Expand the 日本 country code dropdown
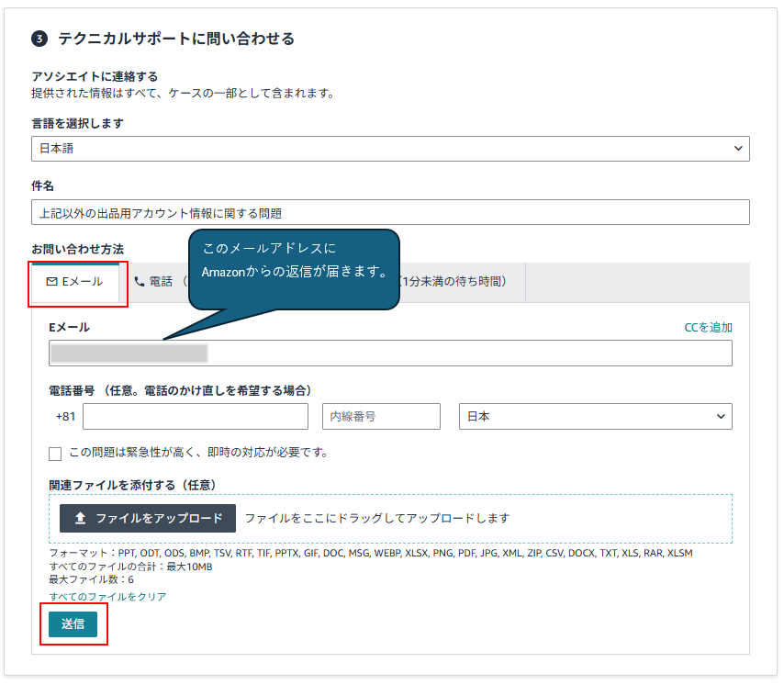This screenshot has height=685, width=784. point(595,417)
